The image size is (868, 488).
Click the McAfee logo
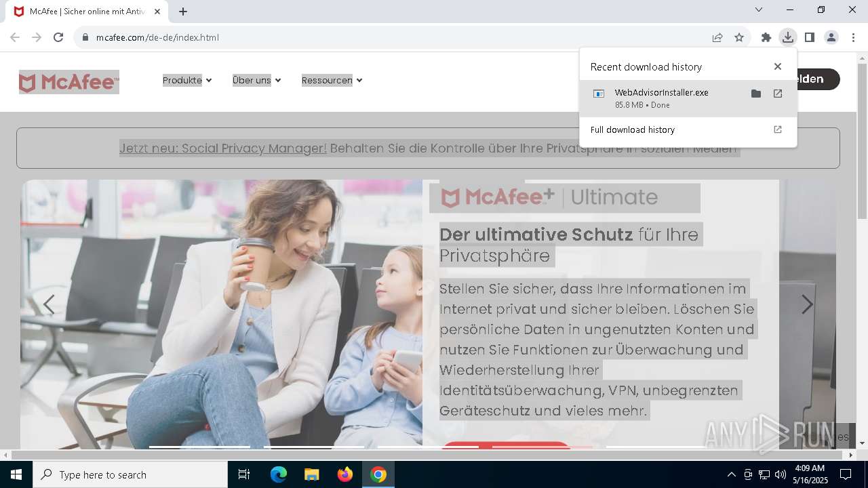click(69, 82)
